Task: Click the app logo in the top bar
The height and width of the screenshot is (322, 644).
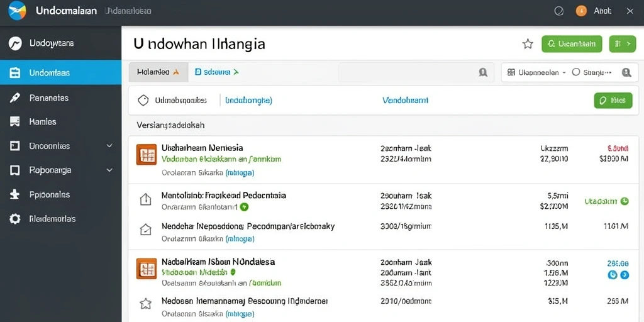Action: [x=17, y=11]
